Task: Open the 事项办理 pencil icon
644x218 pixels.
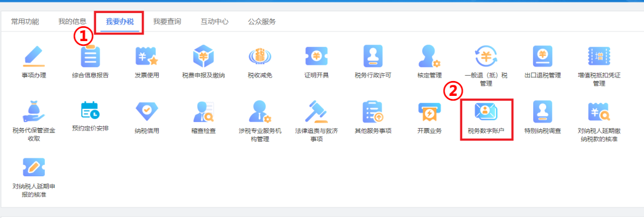Action: click(x=34, y=56)
